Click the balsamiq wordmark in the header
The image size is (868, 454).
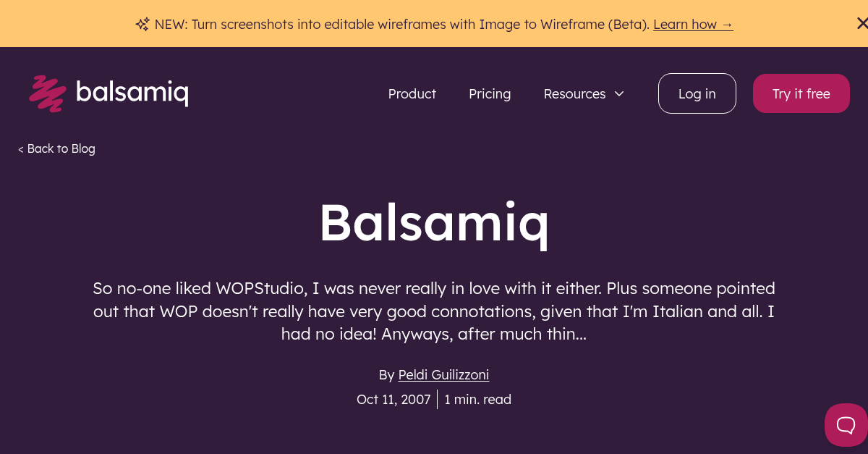click(x=132, y=93)
